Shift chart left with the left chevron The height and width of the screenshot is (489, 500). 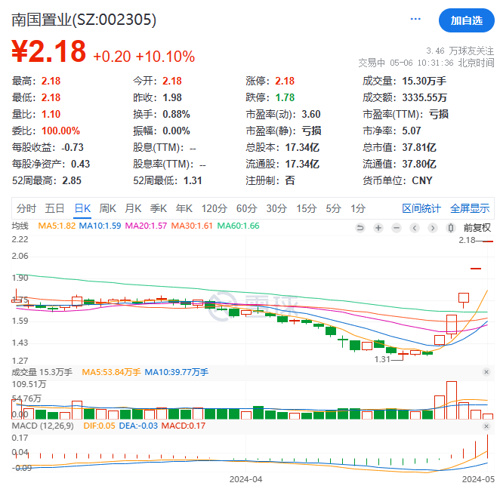[414, 228]
